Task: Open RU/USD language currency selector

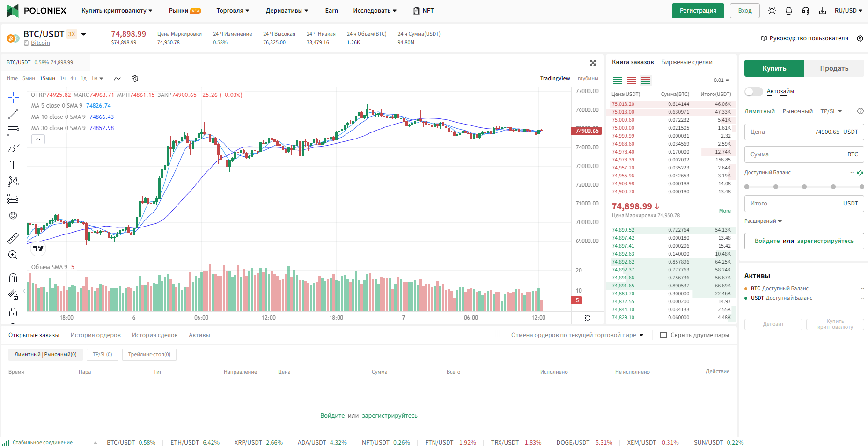Action: tap(848, 11)
